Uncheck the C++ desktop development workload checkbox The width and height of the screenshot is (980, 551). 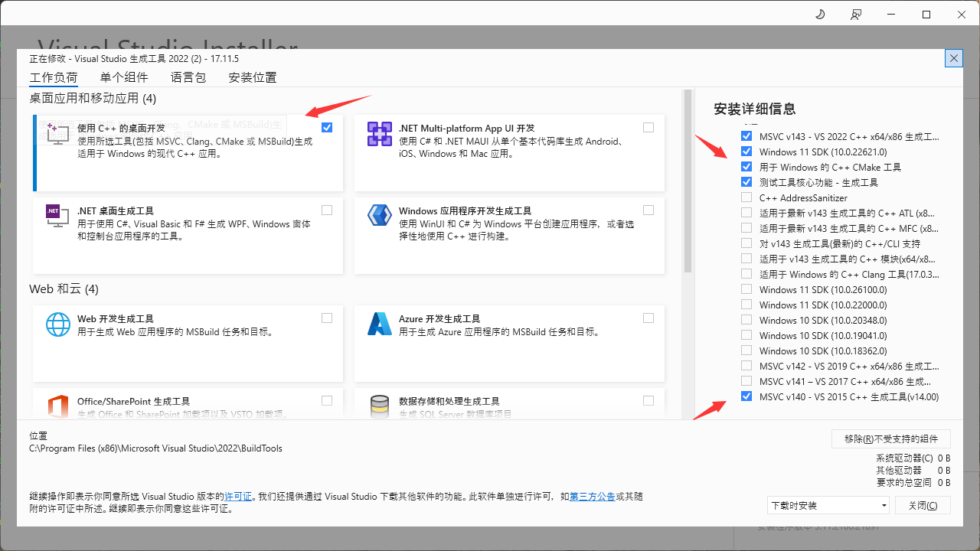coord(327,127)
